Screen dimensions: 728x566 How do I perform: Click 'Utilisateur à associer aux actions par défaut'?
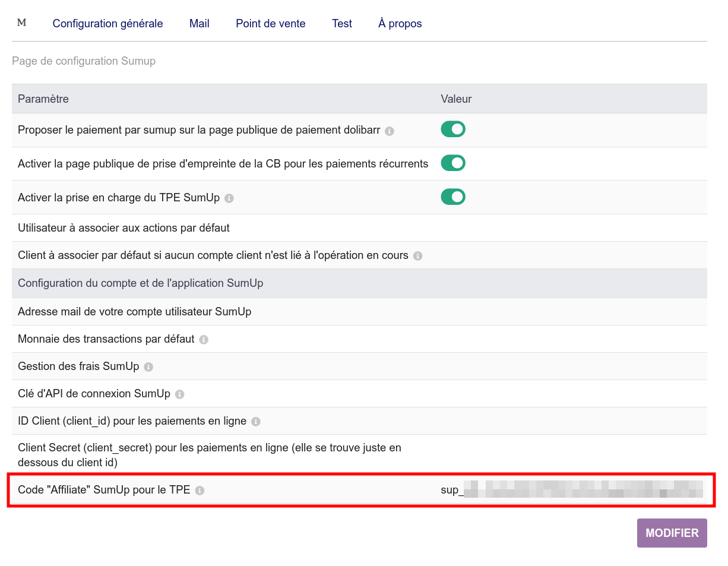(124, 227)
